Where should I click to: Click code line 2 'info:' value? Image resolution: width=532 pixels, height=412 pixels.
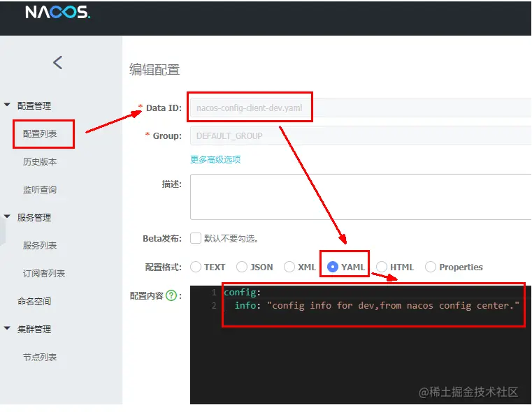393,306
